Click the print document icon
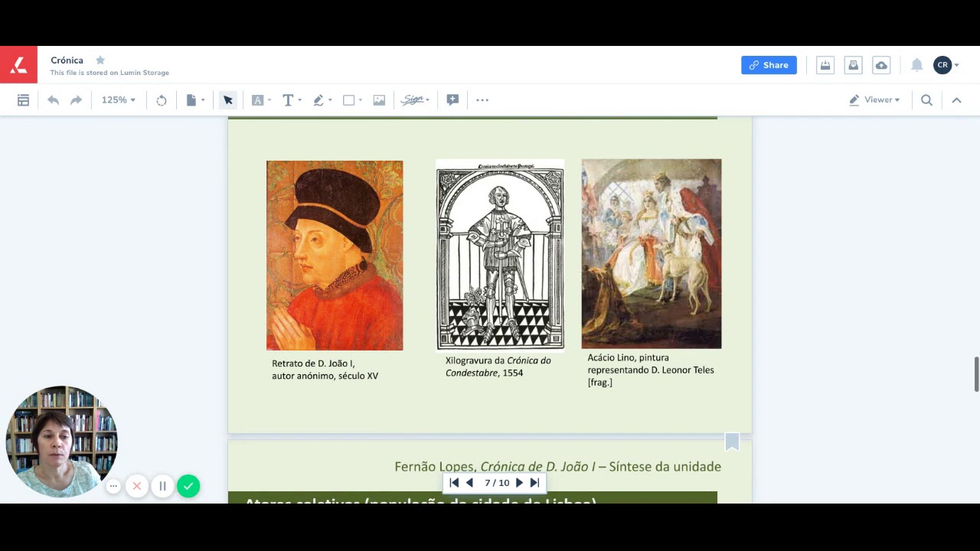Screen dimensions: 980x551 [854, 65]
